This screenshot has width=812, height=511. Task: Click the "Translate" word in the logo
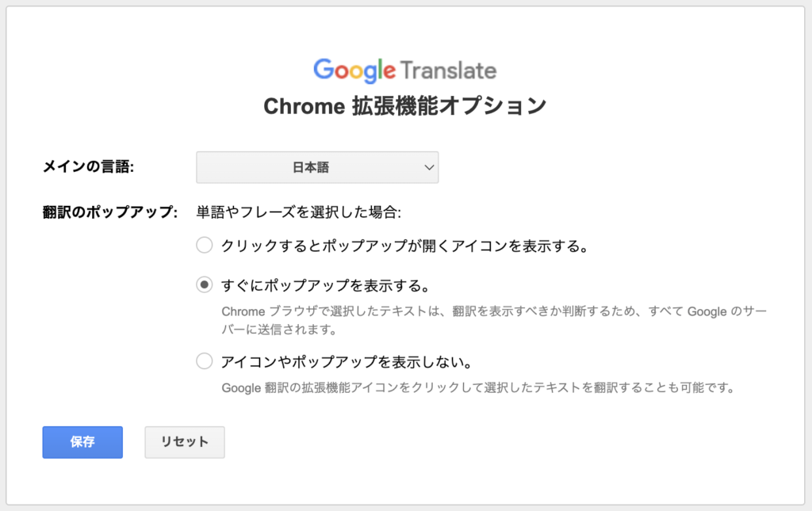pyautogui.click(x=449, y=71)
